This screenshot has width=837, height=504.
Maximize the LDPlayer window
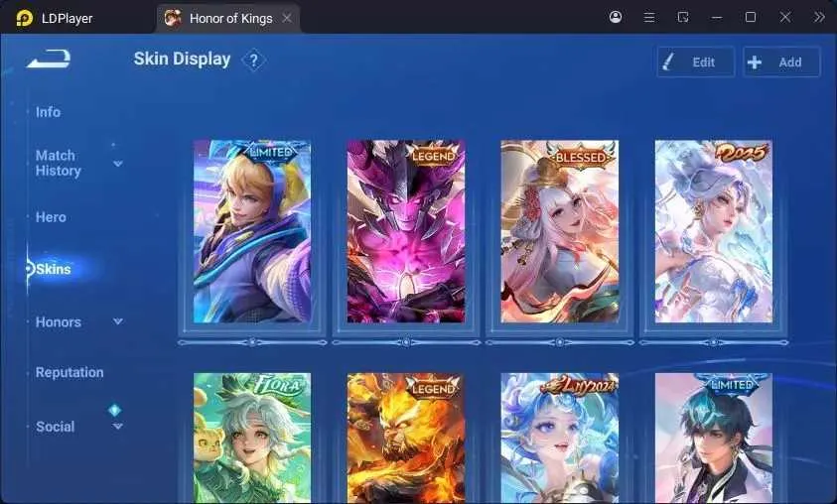pos(751,17)
